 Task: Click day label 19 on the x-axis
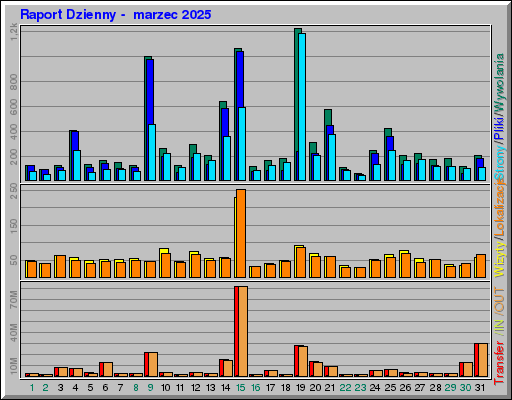(301, 388)
